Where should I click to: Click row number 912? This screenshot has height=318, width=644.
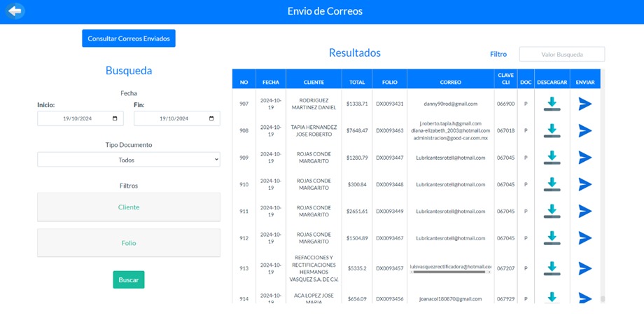coord(244,238)
